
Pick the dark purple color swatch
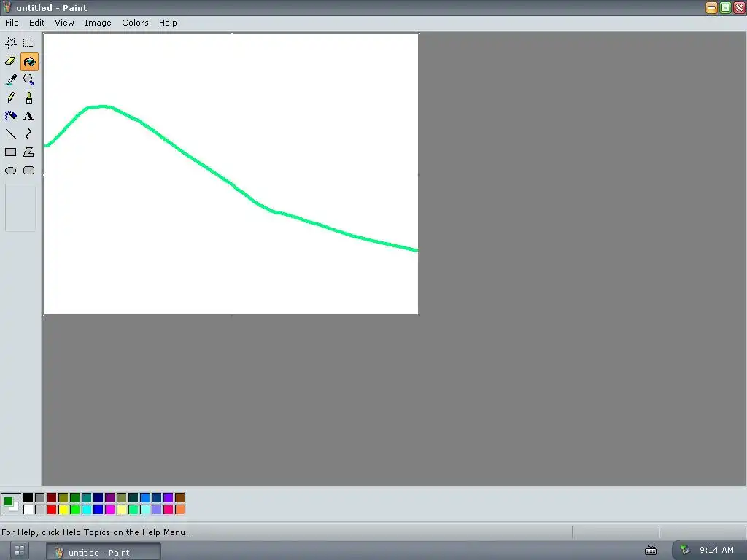click(109, 497)
